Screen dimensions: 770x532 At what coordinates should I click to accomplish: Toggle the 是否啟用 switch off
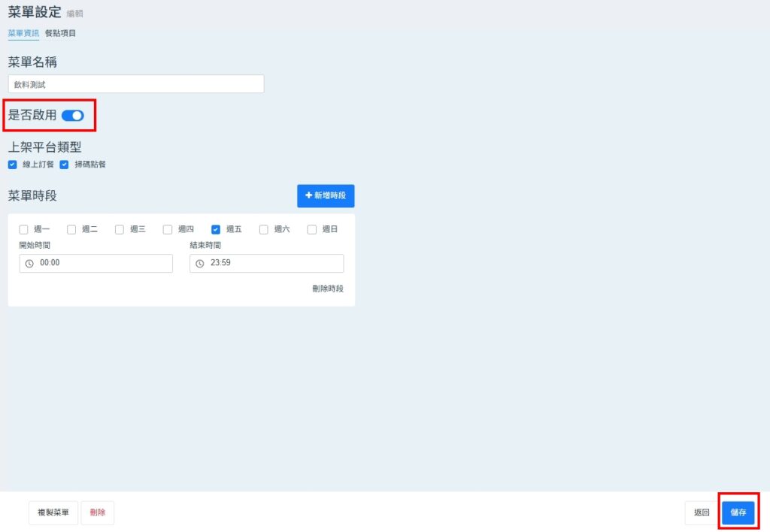(x=73, y=116)
